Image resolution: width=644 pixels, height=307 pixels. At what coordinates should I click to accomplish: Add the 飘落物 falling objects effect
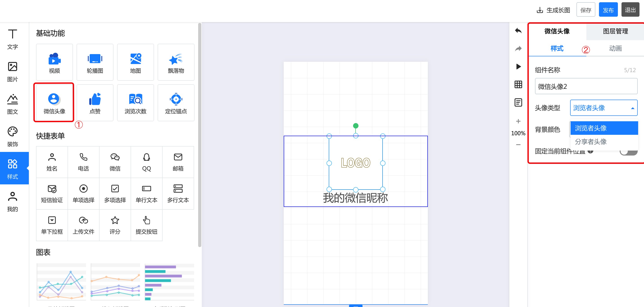point(176,62)
